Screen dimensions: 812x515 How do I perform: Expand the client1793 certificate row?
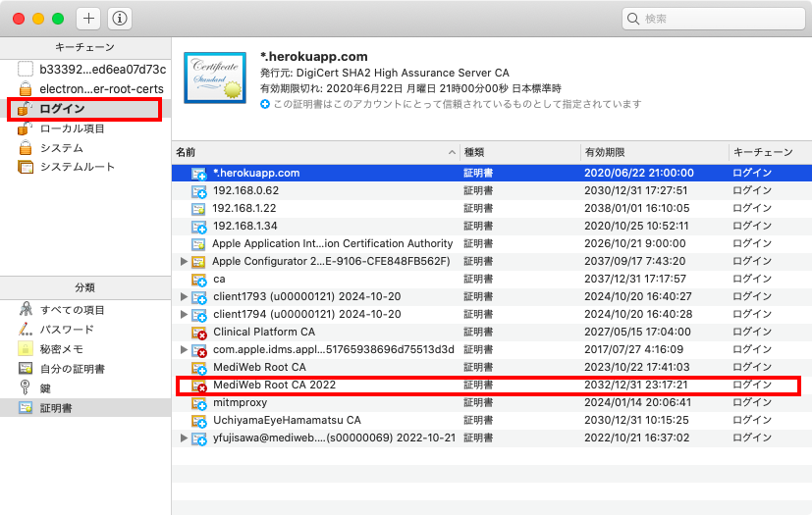click(x=184, y=296)
